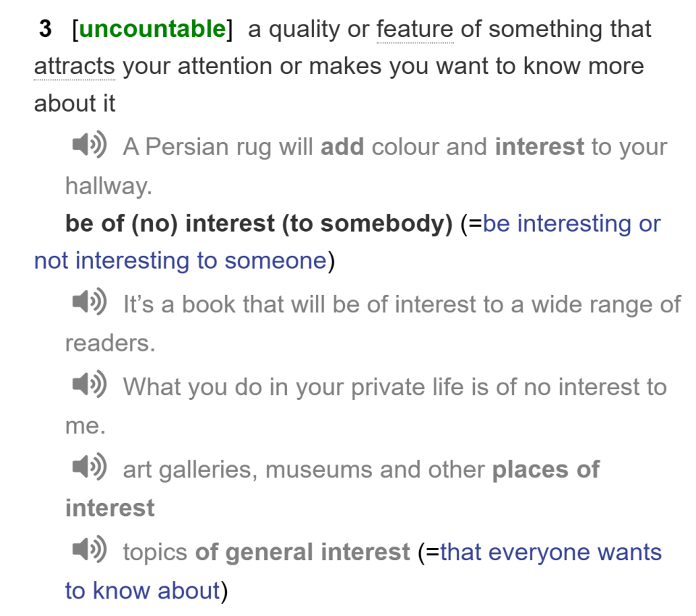Play pronunciation of the 'private life' sentence
This screenshot has height=616, width=696.
89,385
